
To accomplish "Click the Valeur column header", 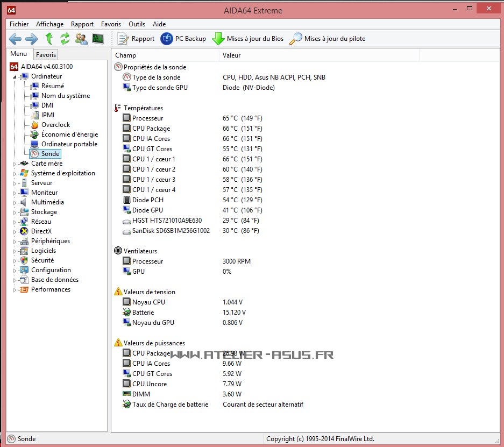I will point(319,55).
